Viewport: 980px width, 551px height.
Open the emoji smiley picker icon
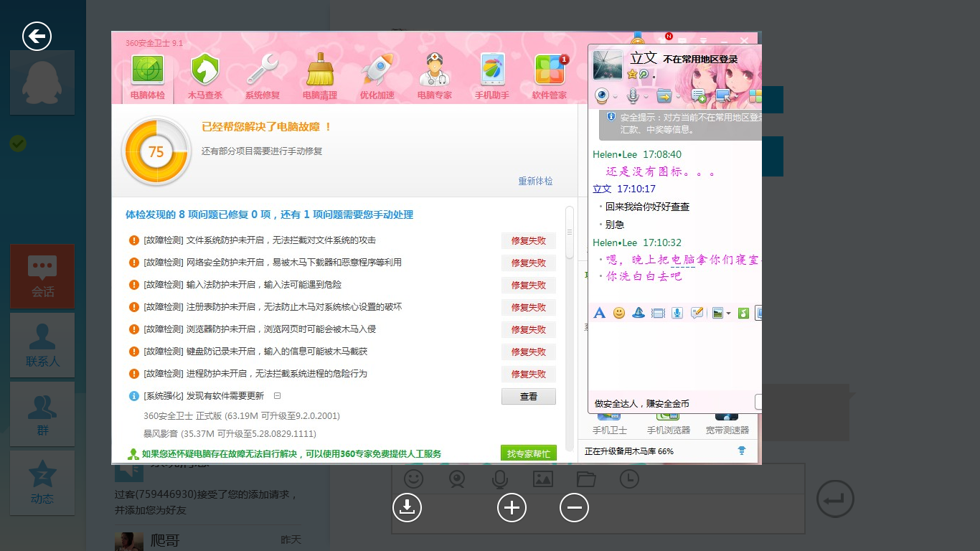[x=619, y=312]
